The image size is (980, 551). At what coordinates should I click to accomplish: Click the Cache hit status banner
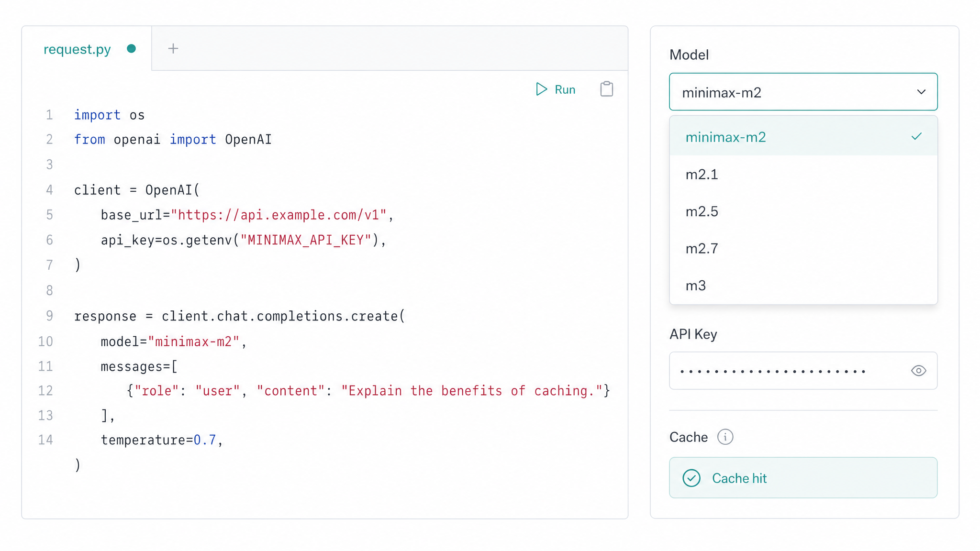point(803,478)
